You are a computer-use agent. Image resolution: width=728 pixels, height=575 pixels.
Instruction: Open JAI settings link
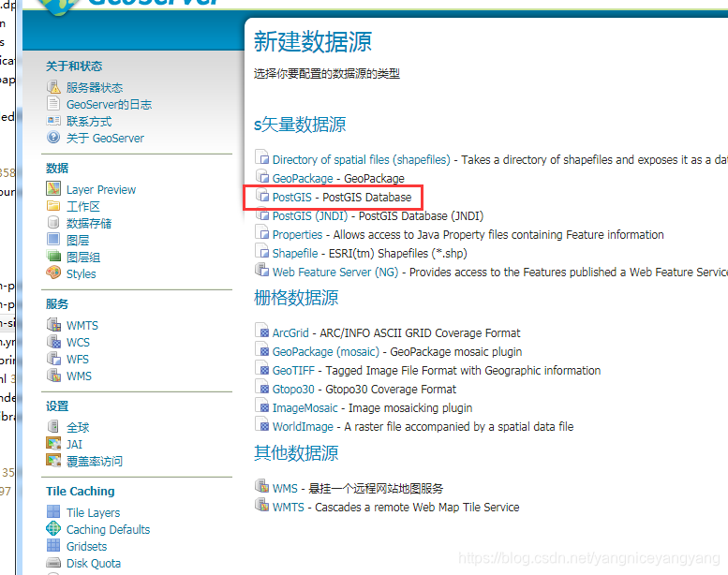tap(74, 444)
